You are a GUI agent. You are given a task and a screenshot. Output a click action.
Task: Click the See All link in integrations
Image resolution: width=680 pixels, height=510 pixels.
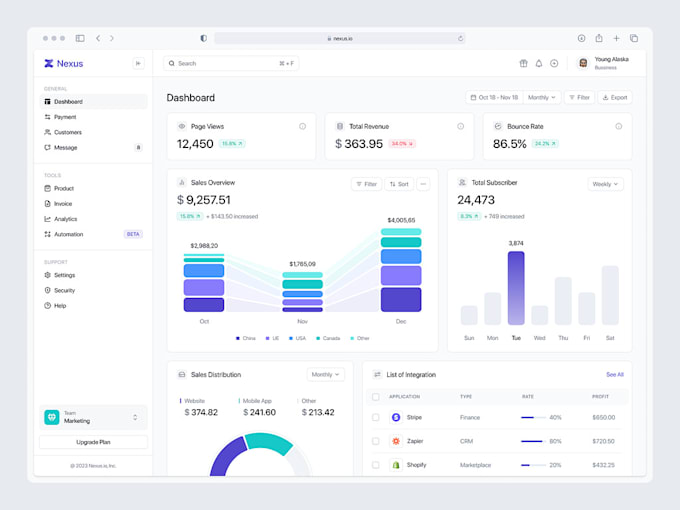(614, 374)
